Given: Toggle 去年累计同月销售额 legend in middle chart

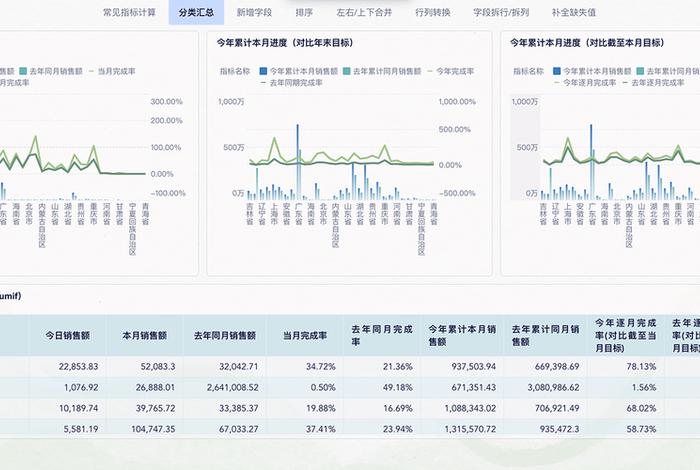Looking at the screenshot, I should pos(380,72).
